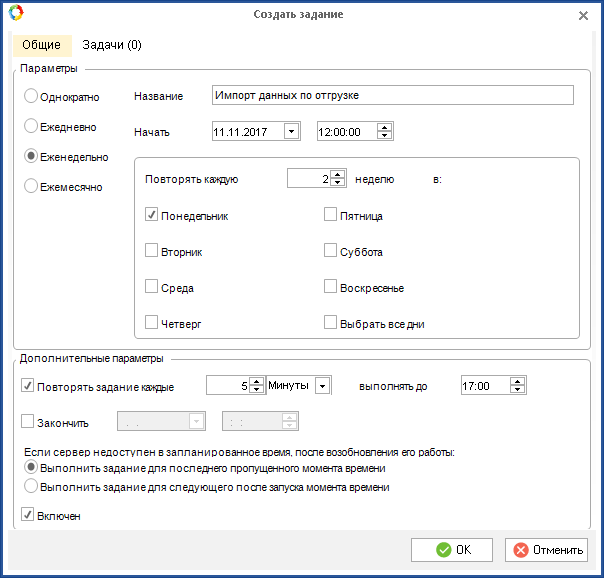
Task: Select the Ежемесячно radio button
Action: pos(32,186)
